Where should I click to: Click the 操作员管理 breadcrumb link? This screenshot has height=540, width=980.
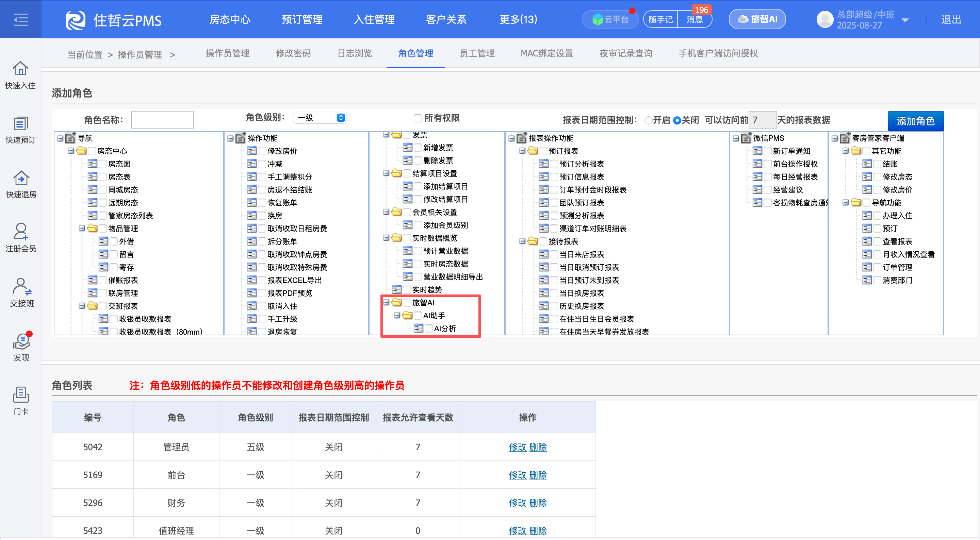click(140, 55)
